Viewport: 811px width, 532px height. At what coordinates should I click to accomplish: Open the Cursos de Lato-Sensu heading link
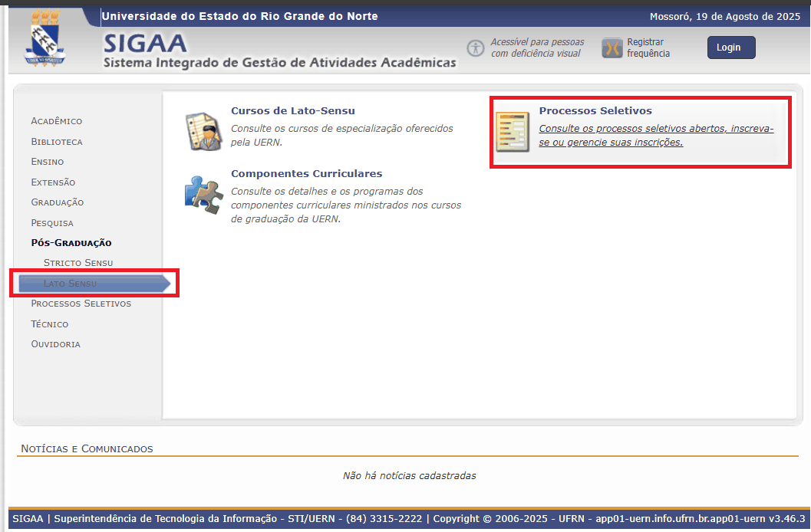tap(292, 111)
